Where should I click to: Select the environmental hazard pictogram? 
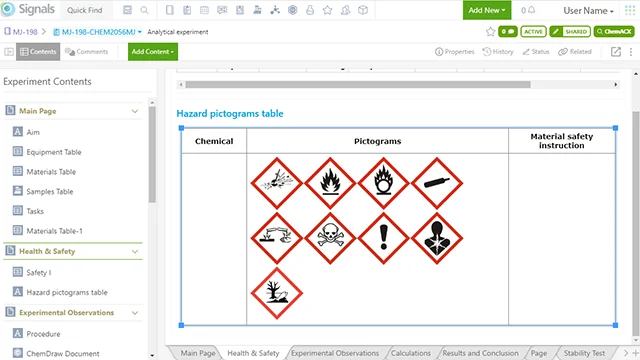click(x=277, y=293)
